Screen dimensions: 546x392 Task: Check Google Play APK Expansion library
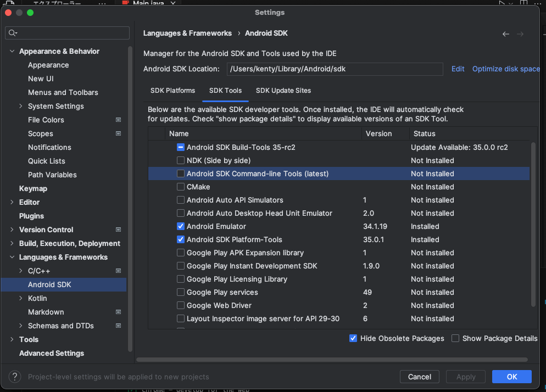(180, 253)
